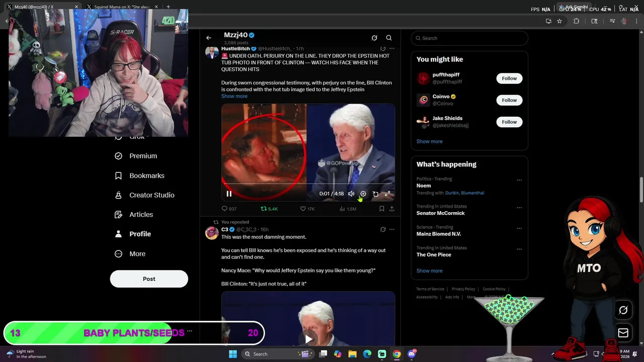Open more options for The One Piece trend
Viewport: 644px width, 362px height.
tap(519, 249)
